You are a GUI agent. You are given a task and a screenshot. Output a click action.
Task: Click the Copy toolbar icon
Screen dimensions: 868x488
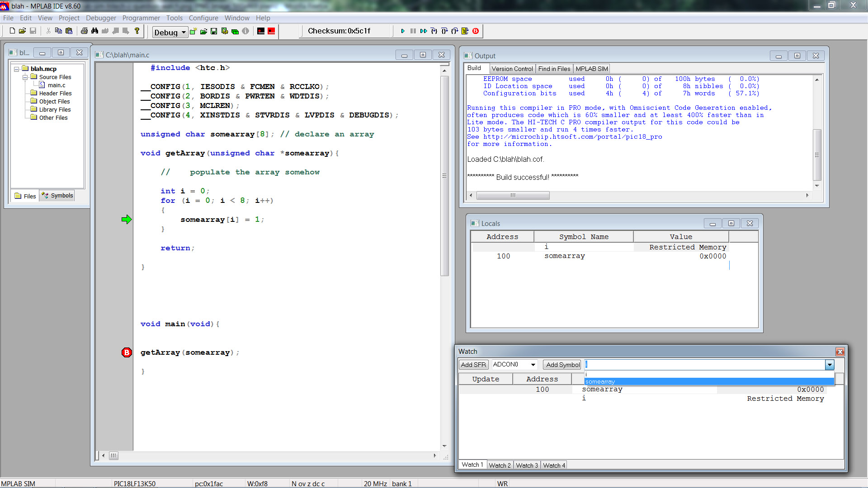pyautogui.click(x=58, y=31)
